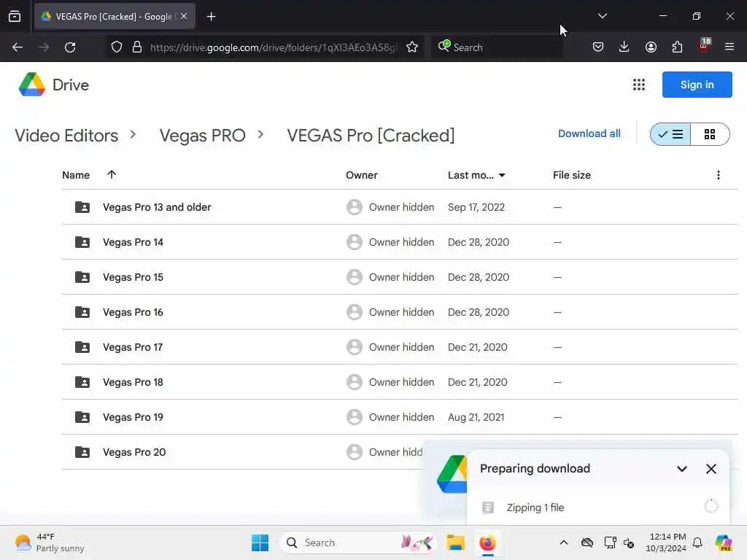The image size is (747, 560).
Task: Collapse the Preparing download panel
Action: tap(682, 469)
